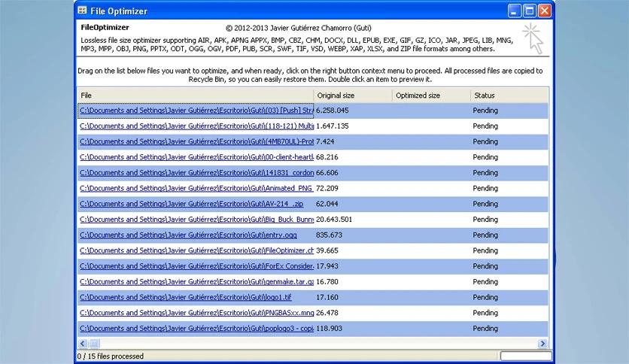629x364 pixels.
Task: Click the original size value 68.216
Action: click(x=327, y=157)
